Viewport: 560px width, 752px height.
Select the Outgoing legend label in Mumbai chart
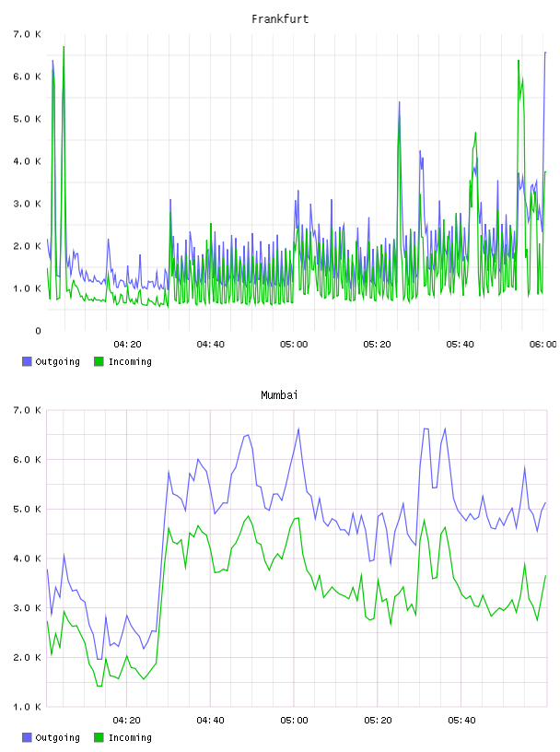pyautogui.click(x=57, y=737)
